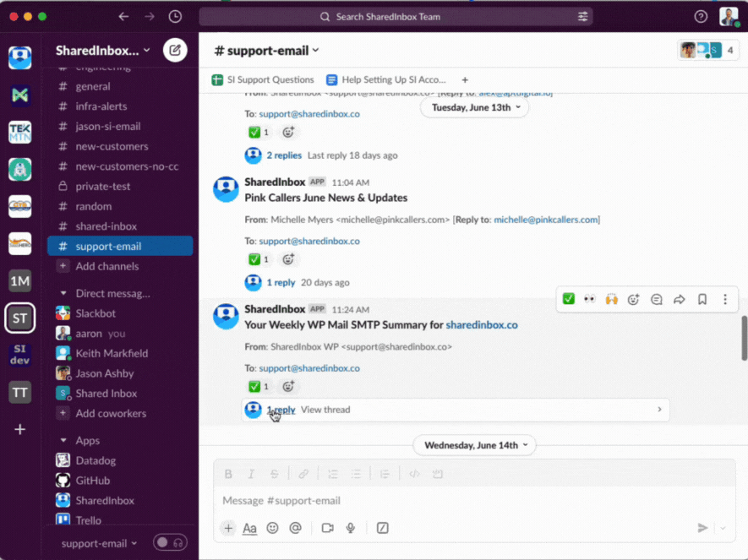Open send options dropdown arrow
Viewport: 748px width, 560px height.
(723, 528)
